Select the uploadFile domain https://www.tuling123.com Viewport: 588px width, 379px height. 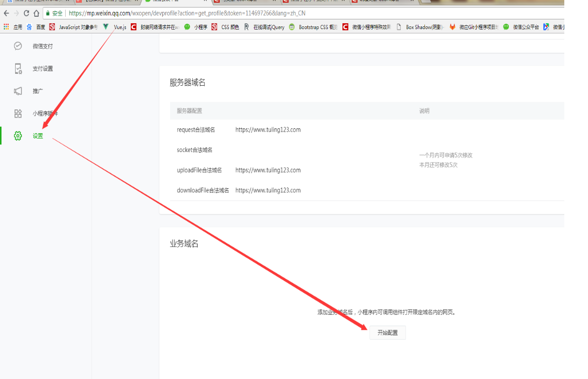pyautogui.click(x=268, y=170)
